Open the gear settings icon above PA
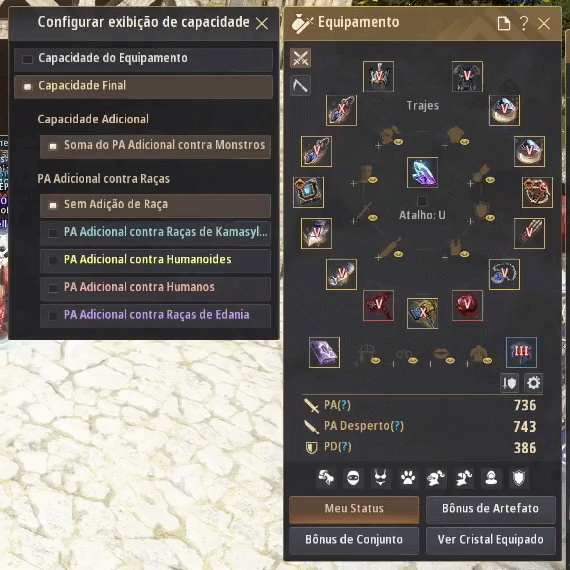 pyautogui.click(x=533, y=383)
